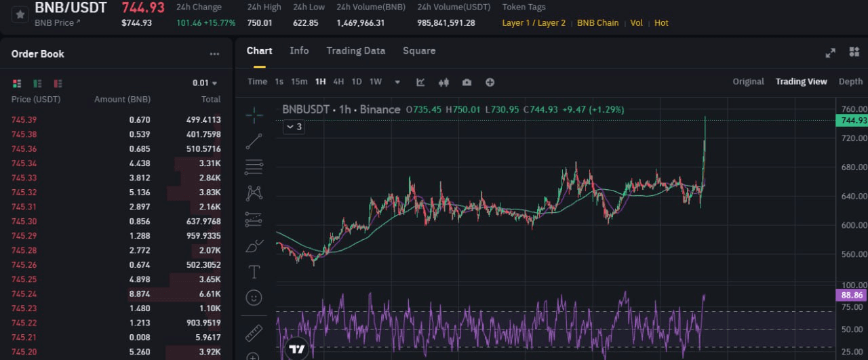Click the Hot token tag
The image size is (868, 360).
tap(661, 23)
